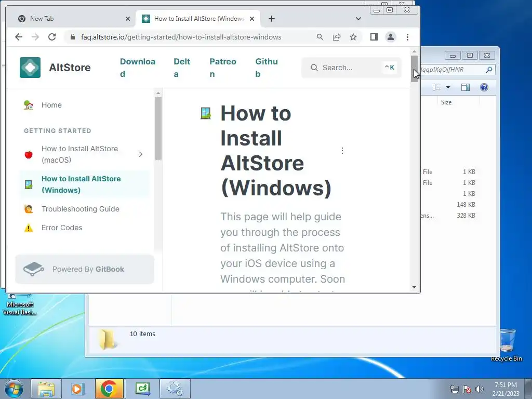532x399 pixels.
Task: Open the Windows Start button
Action: (14, 389)
